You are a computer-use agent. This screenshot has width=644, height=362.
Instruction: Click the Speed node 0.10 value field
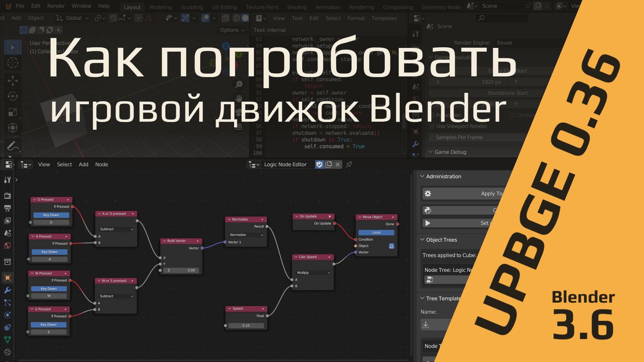pyautogui.click(x=246, y=325)
